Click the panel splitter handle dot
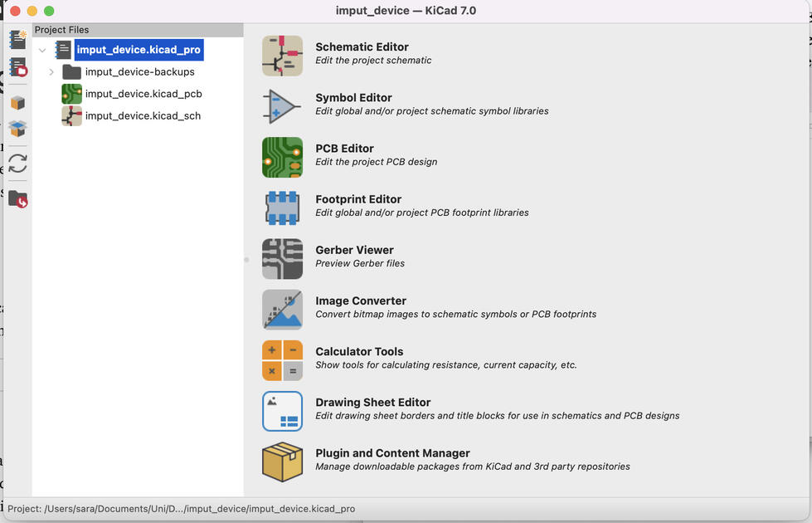 [246, 260]
